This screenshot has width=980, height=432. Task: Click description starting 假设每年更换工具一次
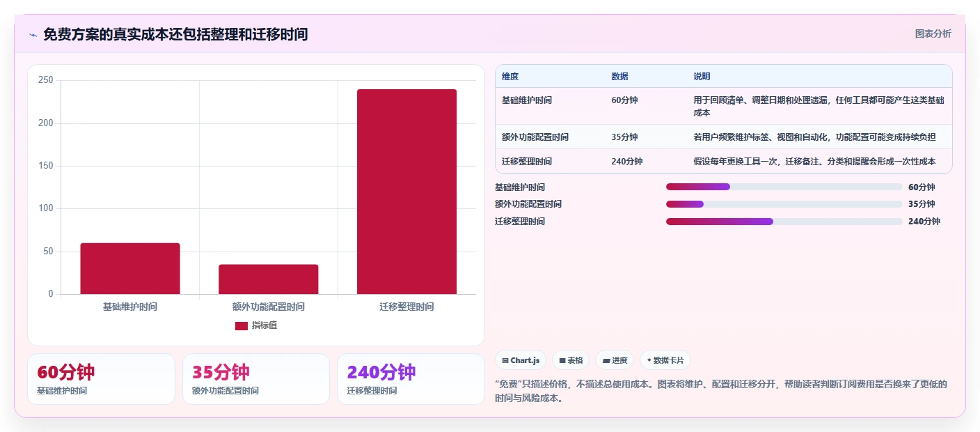coord(814,162)
